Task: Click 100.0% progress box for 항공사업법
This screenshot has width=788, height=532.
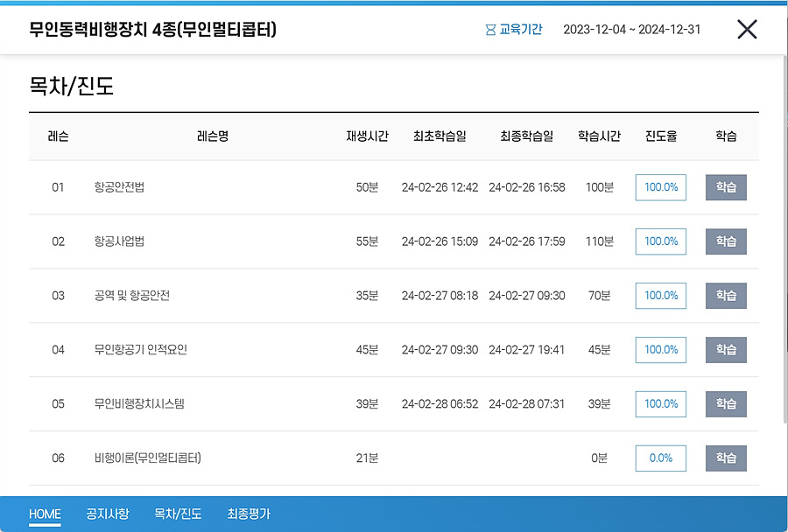Action: click(x=661, y=241)
